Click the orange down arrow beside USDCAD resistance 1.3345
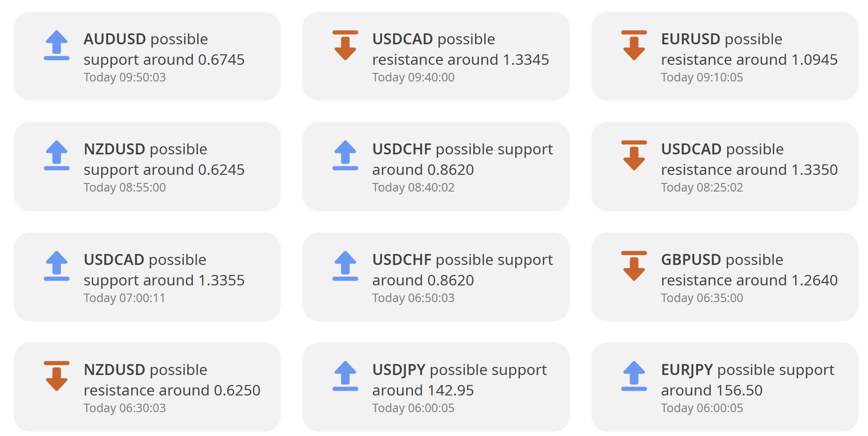This screenshot has height=436, width=868. pos(345,45)
